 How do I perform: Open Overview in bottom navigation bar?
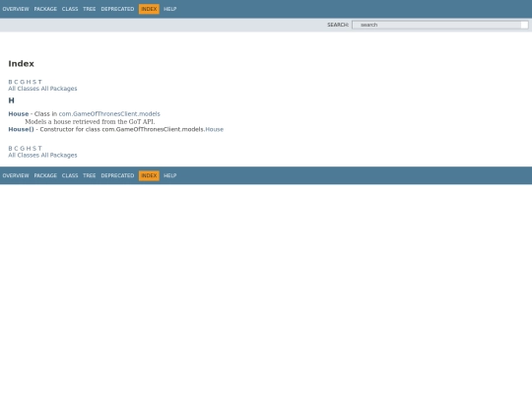point(16,175)
